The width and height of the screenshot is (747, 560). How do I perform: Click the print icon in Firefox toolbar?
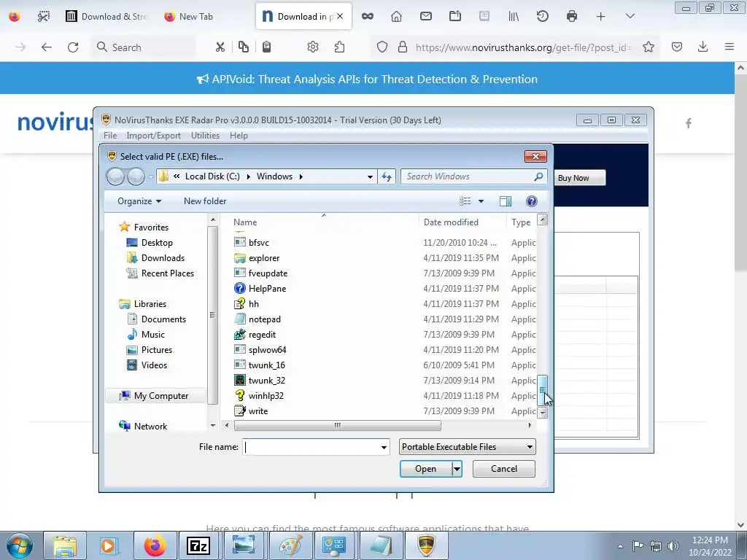click(x=572, y=17)
